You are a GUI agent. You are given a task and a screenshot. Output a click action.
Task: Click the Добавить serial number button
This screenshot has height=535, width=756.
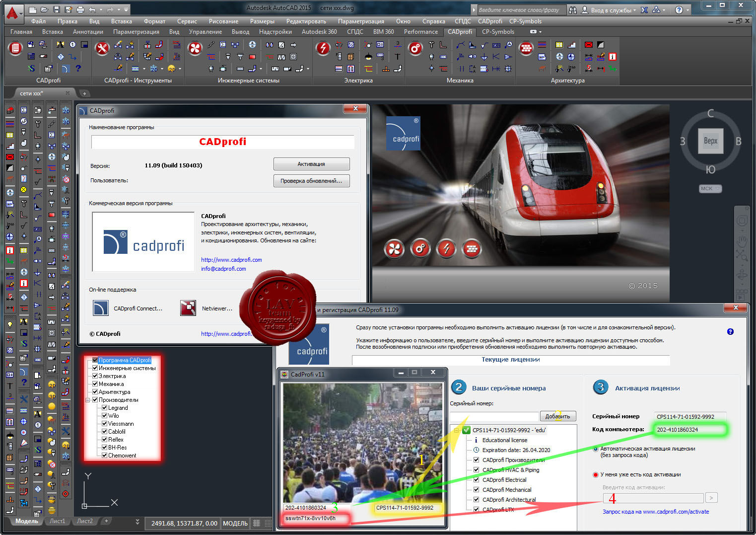(557, 416)
